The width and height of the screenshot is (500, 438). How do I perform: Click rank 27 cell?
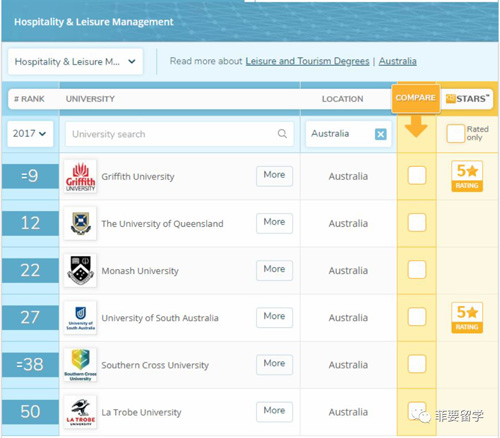pyautogui.click(x=30, y=317)
